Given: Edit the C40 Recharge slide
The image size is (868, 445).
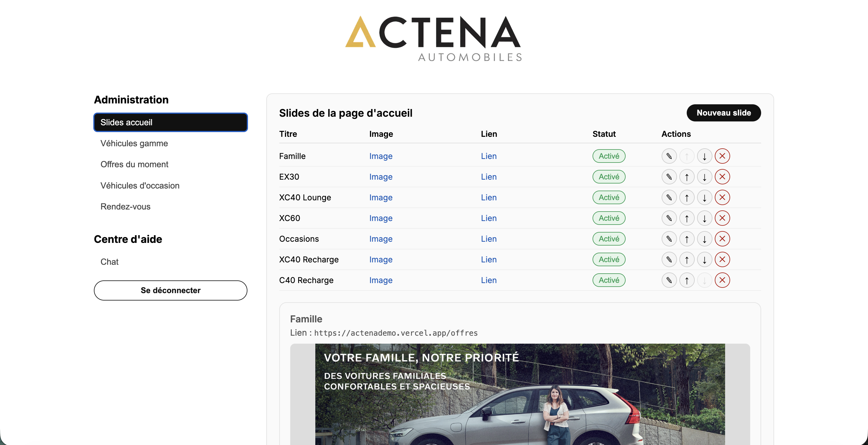Looking at the screenshot, I should 669,280.
